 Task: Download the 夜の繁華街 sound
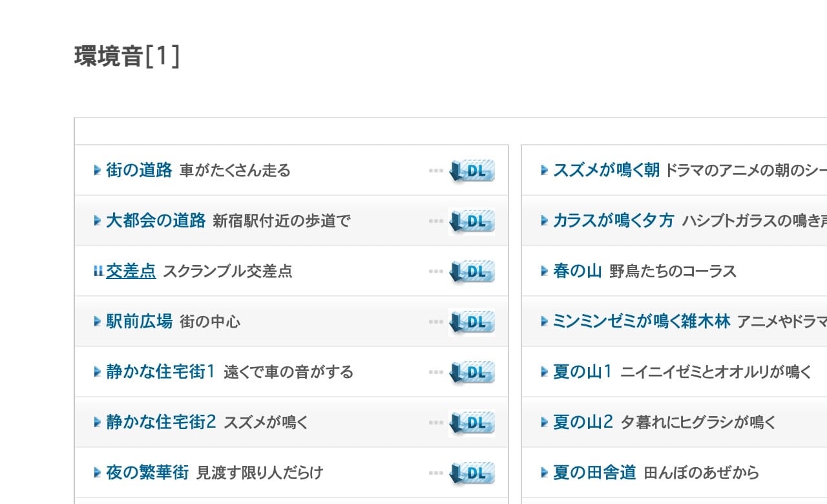(472, 473)
